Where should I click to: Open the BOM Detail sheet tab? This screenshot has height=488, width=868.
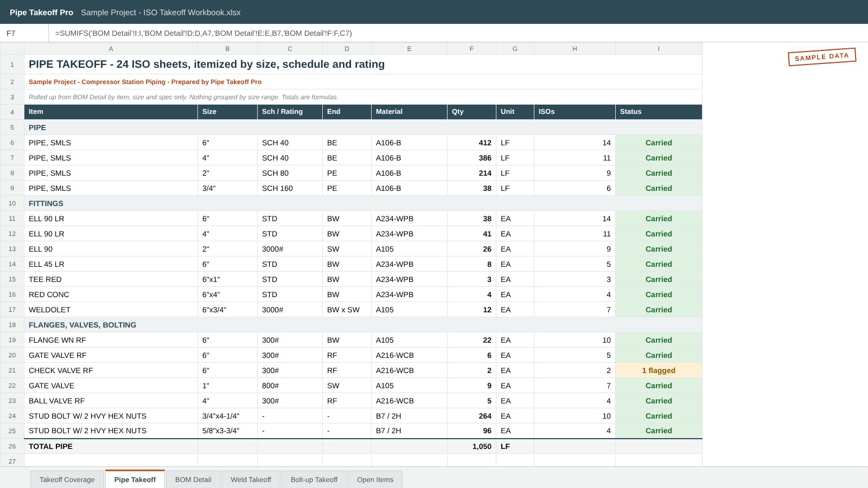coord(193,479)
